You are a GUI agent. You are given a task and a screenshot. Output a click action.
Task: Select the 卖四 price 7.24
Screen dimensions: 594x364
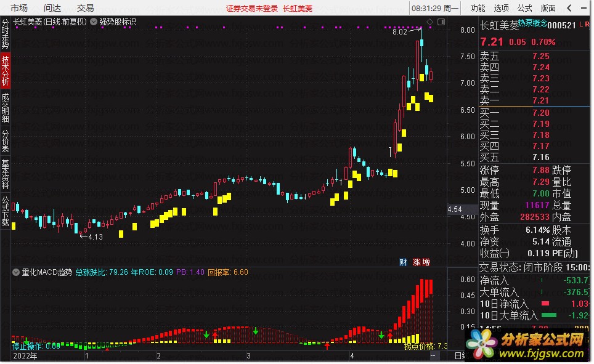tap(541, 67)
